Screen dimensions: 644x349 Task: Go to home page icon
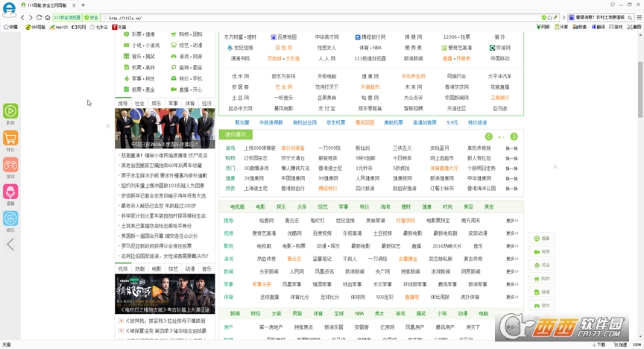(48, 18)
